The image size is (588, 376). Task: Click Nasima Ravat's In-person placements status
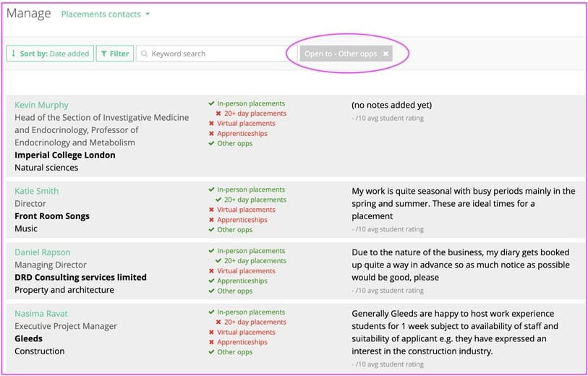247,312
